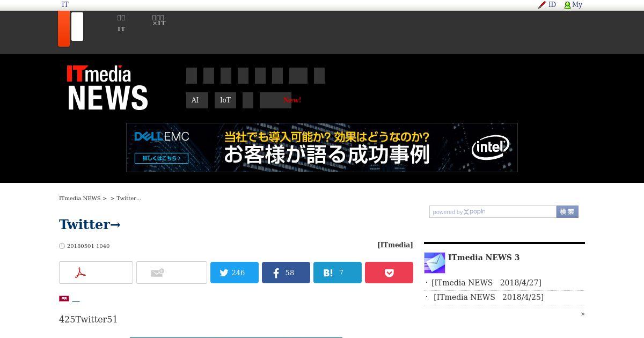This screenshot has width=644, height=338.
Task: Click the date text 20180501 1040
Action: tap(88, 246)
